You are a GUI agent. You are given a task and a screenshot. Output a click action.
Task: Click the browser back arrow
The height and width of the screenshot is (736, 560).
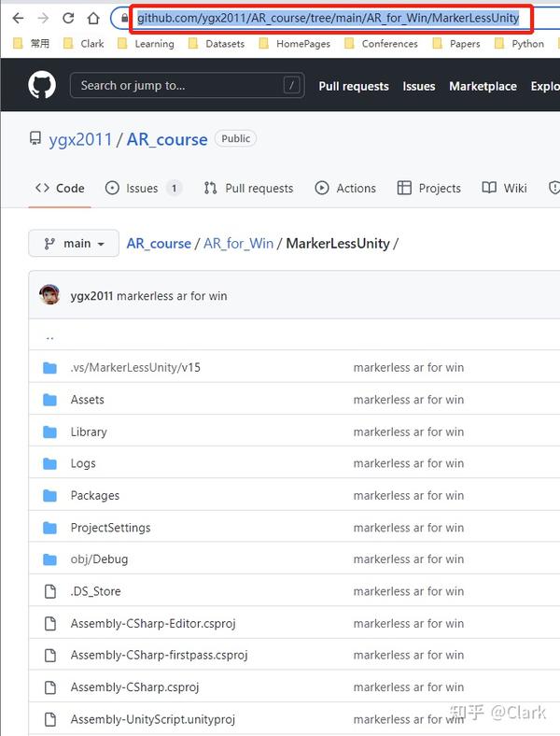[x=18, y=19]
